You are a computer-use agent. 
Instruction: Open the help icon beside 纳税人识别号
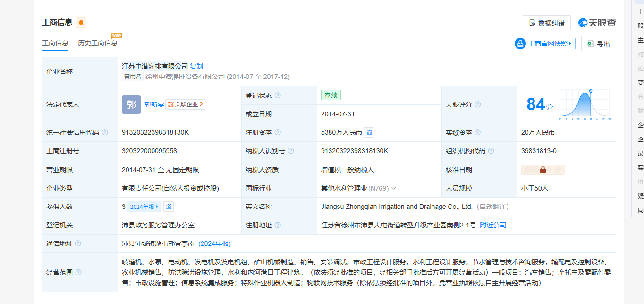(291, 151)
